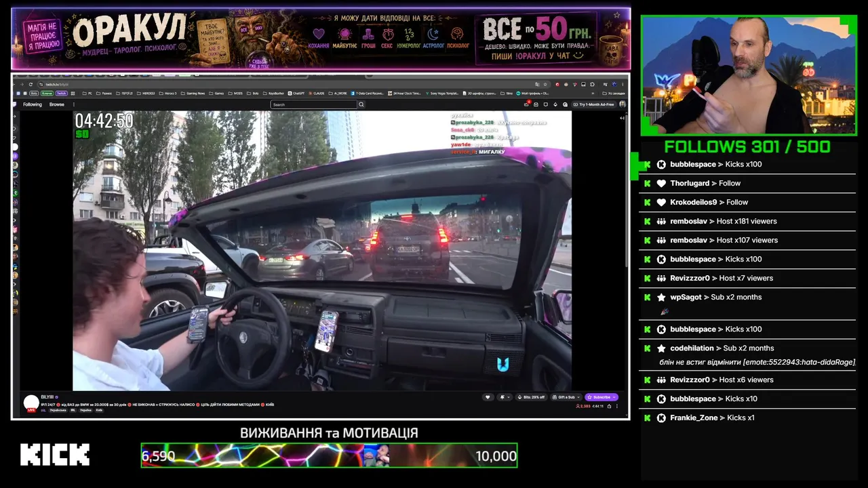868x488 pixels.
Task: Click the codehilation Sub x2 months row
Action: tap(747, 354)
